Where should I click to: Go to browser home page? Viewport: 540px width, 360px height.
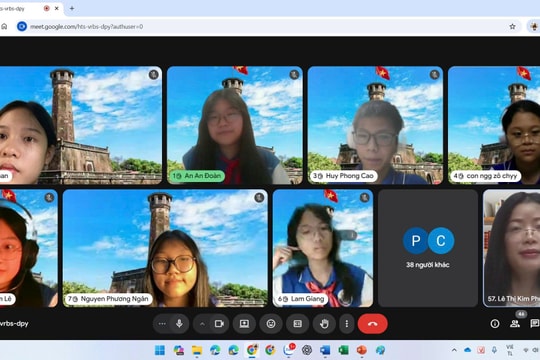(x=4, y=27)
